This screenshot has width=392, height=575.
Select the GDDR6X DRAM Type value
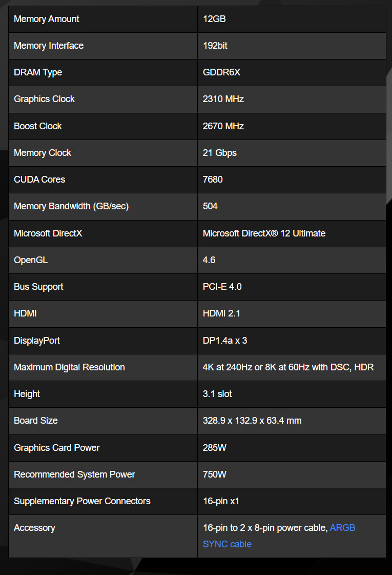(222, 72)
